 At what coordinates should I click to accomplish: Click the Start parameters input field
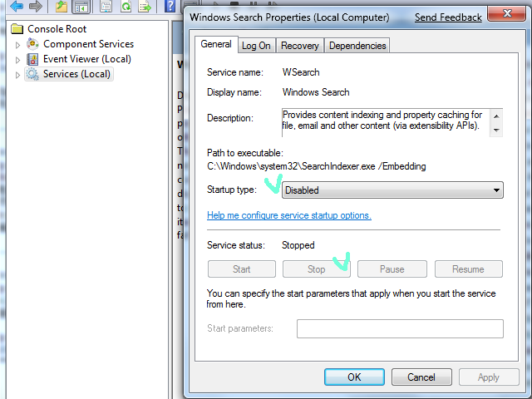(x=400, y=328)
